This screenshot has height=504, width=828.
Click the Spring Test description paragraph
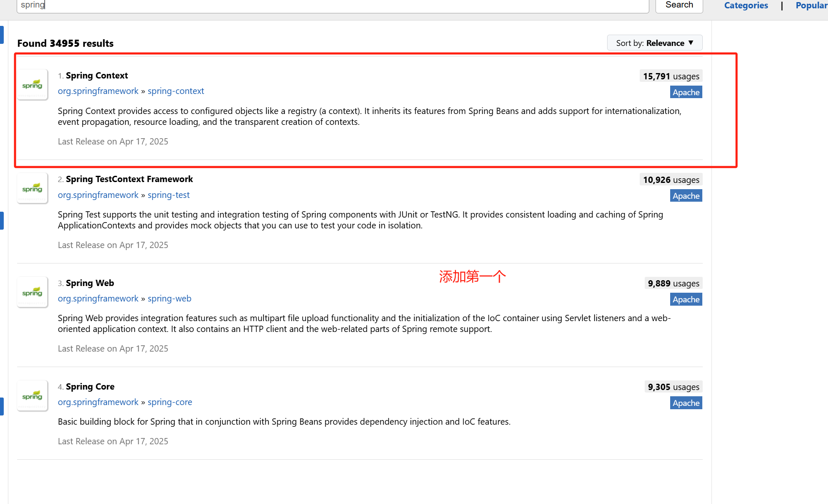360,220
